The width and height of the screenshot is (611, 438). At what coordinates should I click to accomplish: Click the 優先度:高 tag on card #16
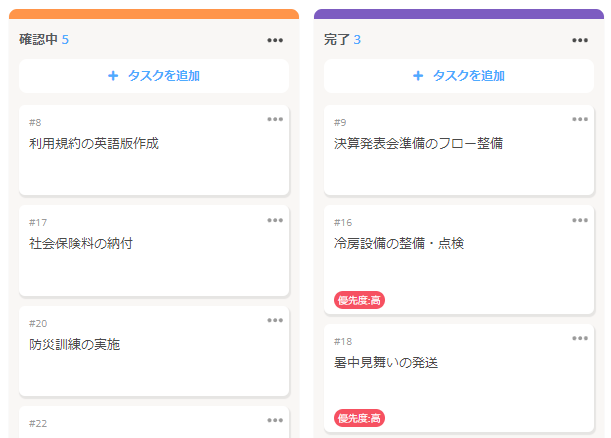coord(359,300)
